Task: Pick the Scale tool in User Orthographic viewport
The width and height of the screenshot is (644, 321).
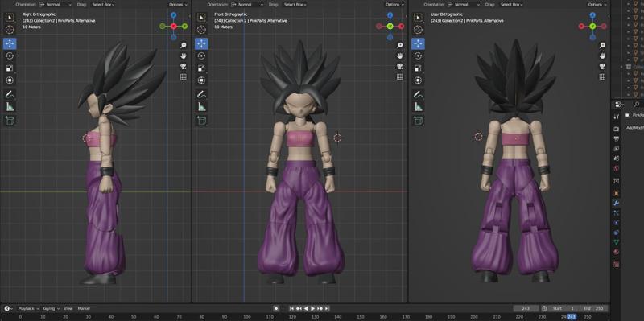Action: pos(418,68)
